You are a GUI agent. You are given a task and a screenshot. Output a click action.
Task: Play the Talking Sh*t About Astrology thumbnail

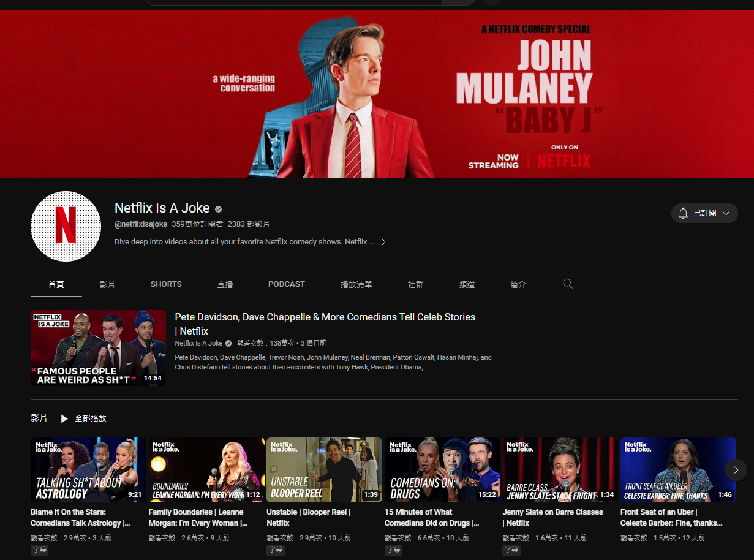(x=88, y=470)
